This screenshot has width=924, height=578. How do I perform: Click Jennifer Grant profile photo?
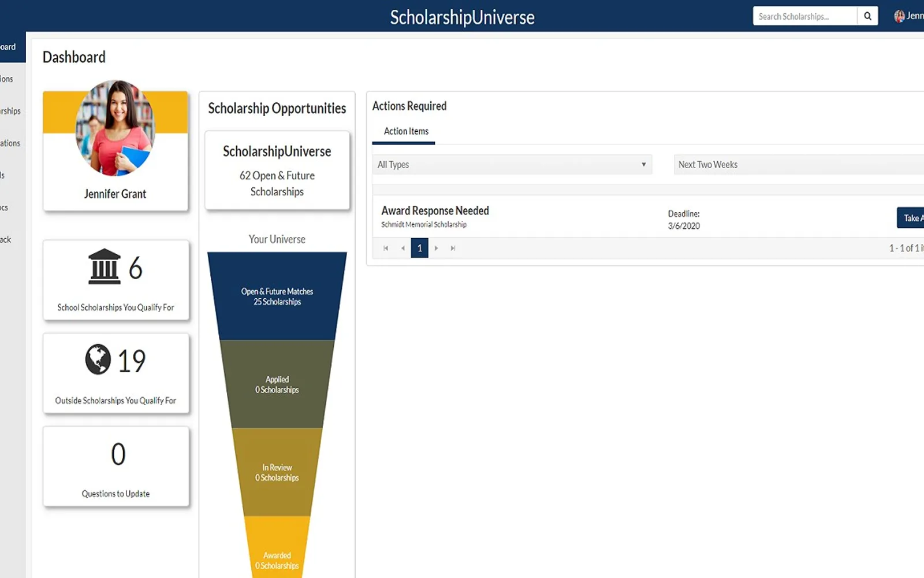115,128
